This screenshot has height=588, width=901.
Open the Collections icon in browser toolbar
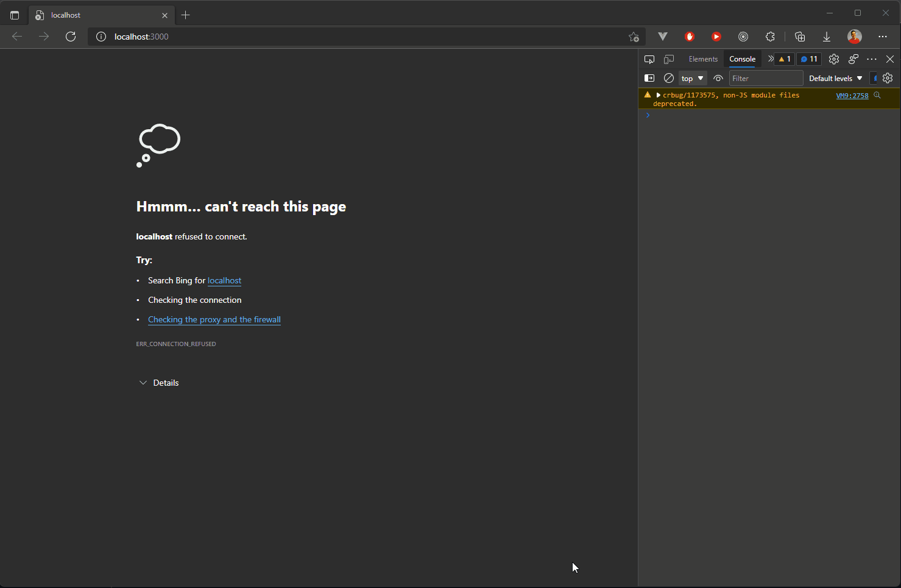[799, 37]
